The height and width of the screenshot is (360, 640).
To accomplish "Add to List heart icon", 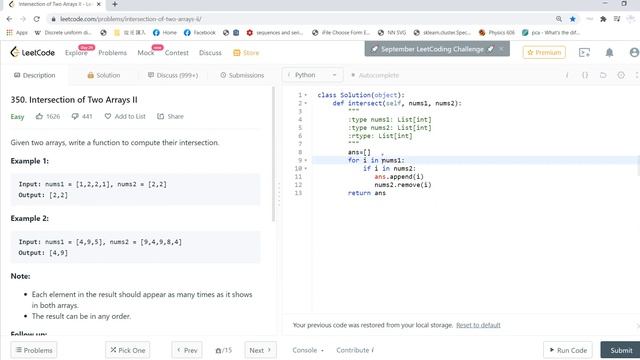I will tap(108, 116).
